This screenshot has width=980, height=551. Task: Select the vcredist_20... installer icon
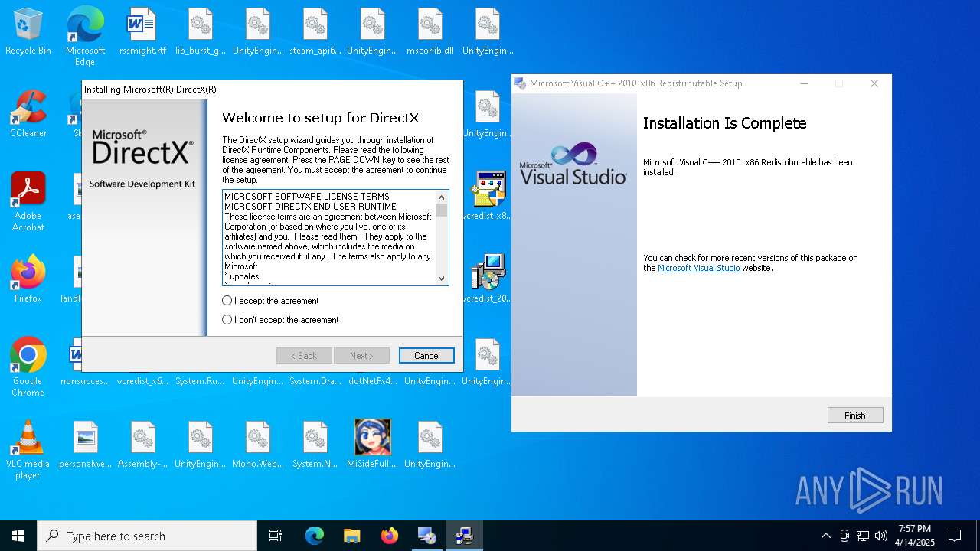(x=488, y=279)
